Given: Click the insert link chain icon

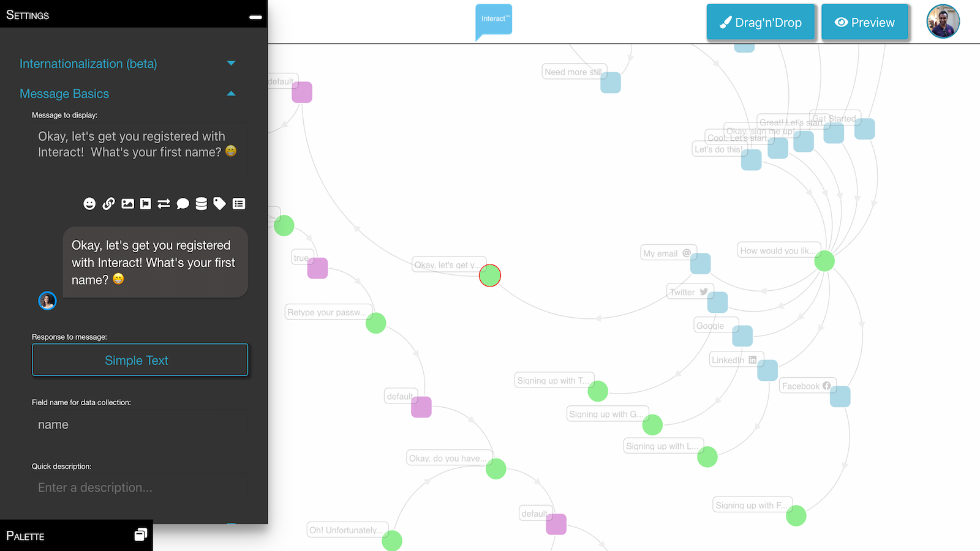Looking at the screenshot, I should click(x=108, y=204).
